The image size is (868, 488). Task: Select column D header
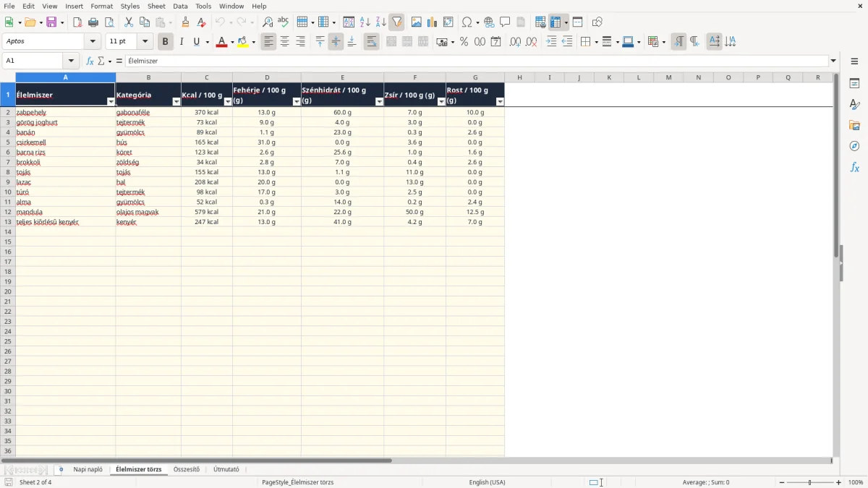coord(267,77)
